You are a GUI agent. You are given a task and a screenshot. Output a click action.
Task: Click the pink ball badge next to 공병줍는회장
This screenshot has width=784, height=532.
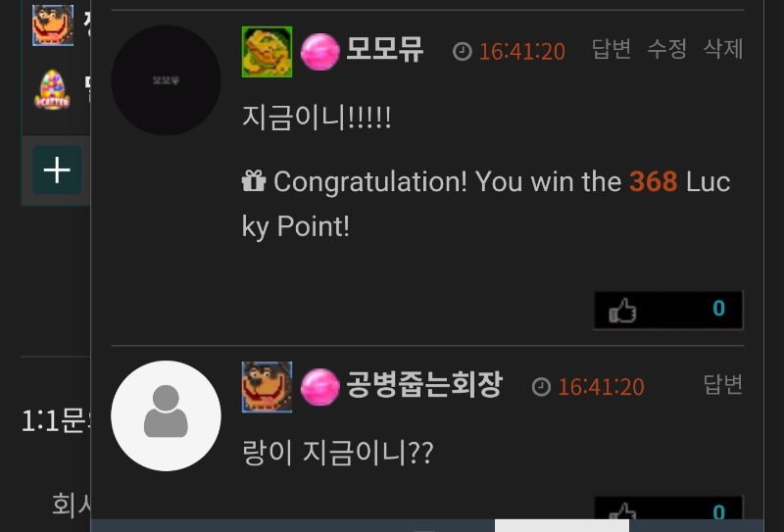click(320, 387)
